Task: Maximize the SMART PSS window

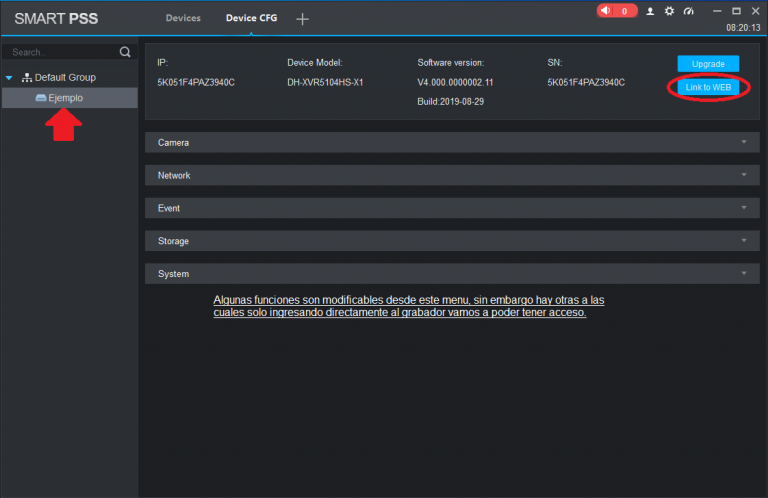Action: [736, 11]
